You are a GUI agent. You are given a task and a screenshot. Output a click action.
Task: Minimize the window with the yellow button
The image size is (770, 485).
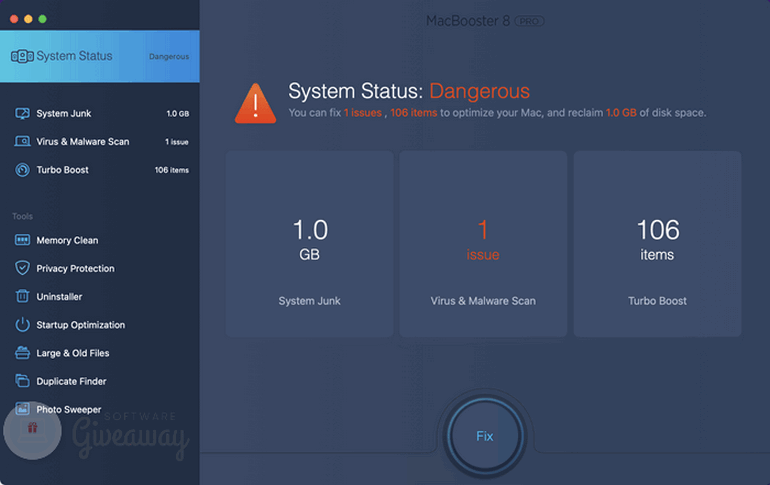28,19
